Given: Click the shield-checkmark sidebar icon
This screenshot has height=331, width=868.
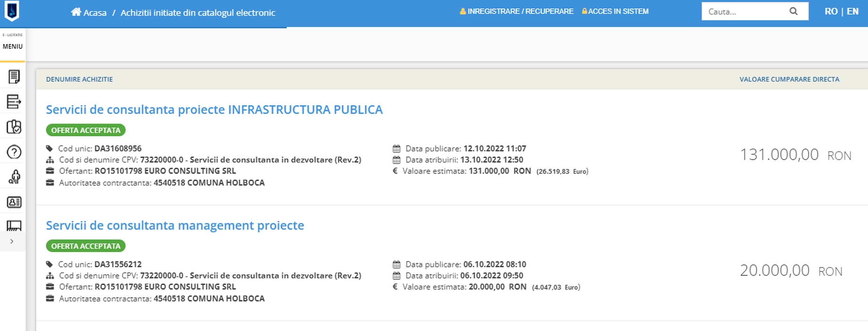Looking at the screenshot, I should (14, 127).
